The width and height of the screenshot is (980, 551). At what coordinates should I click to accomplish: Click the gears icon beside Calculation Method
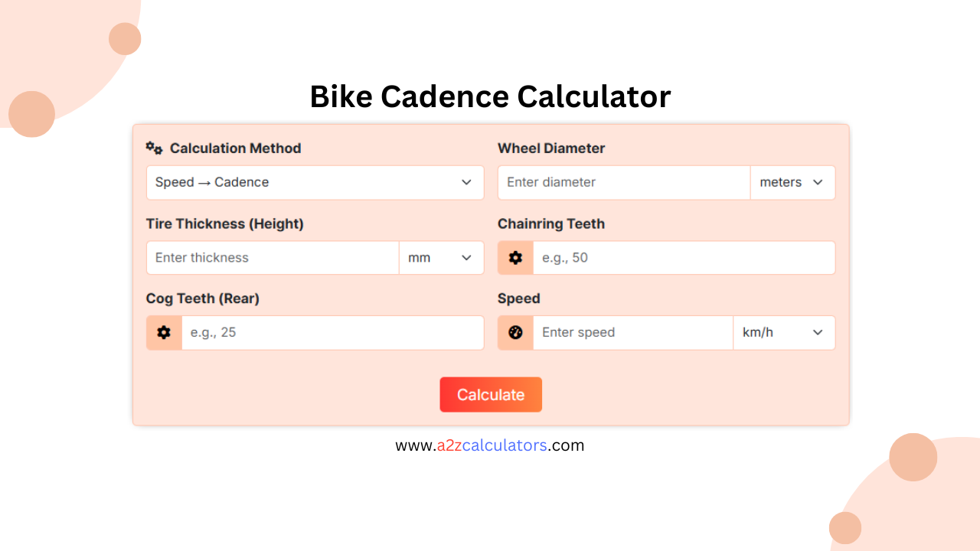[153, 148]
